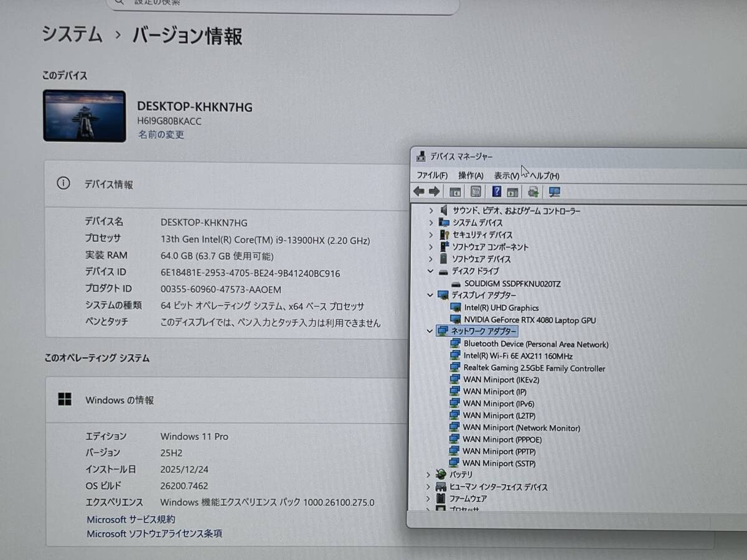The image size is (747, 560).
Task: Click the Forward arrow in Device Manager toolbar
Action: (x=434, y=192)
